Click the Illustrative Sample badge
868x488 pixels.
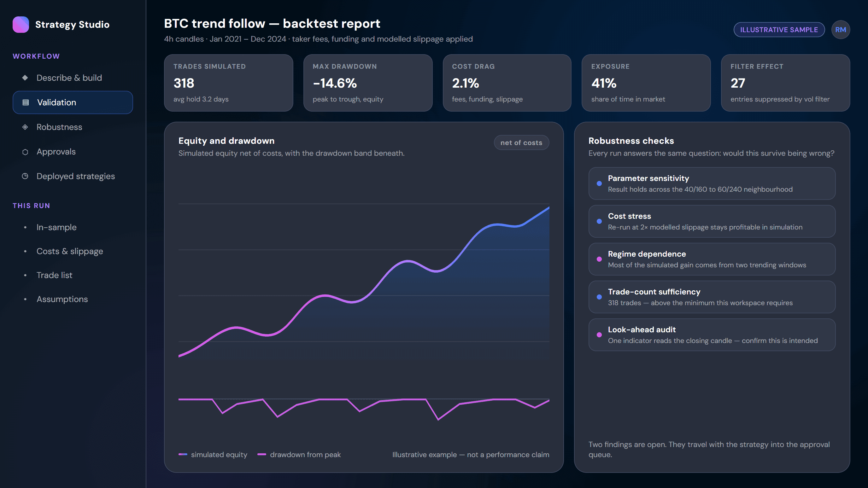pyautogui.click(x=779, y=30)
